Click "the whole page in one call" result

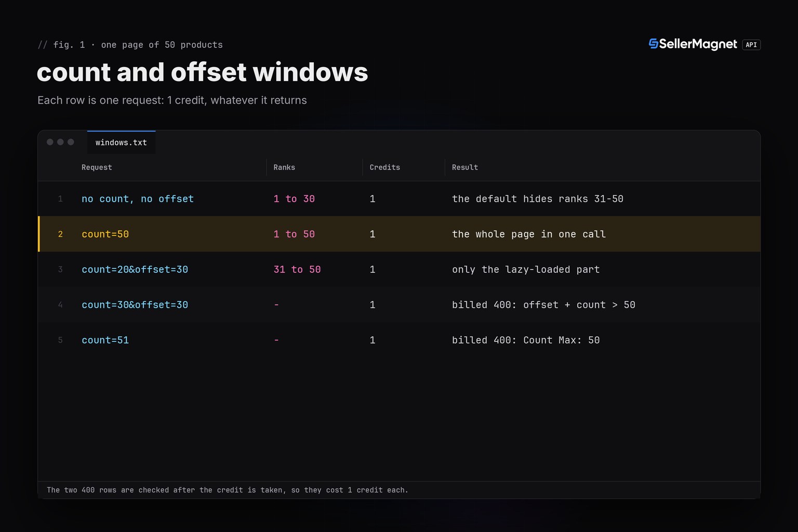529,234
